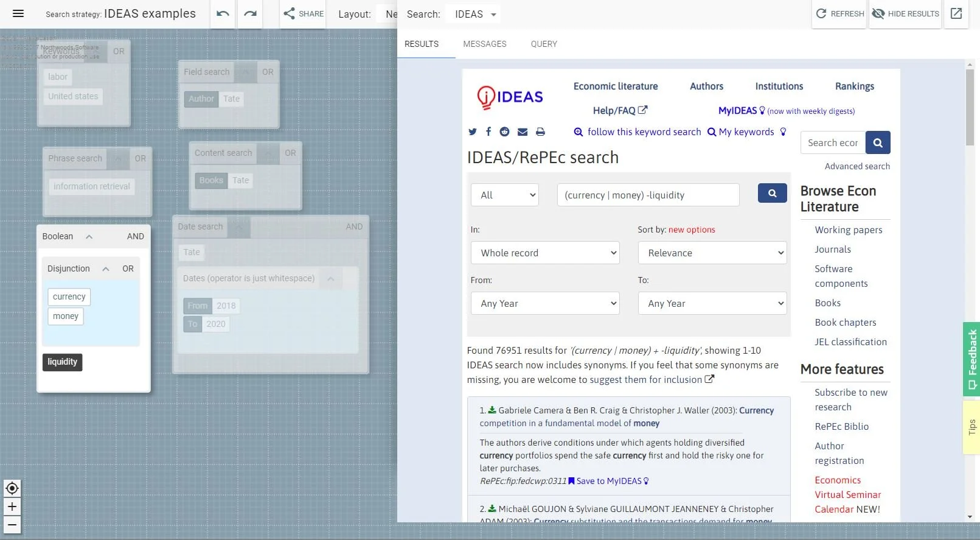Open the To Any Year dropdown
The width and height of the screenshot is (980, 540).
click(712, 303)
